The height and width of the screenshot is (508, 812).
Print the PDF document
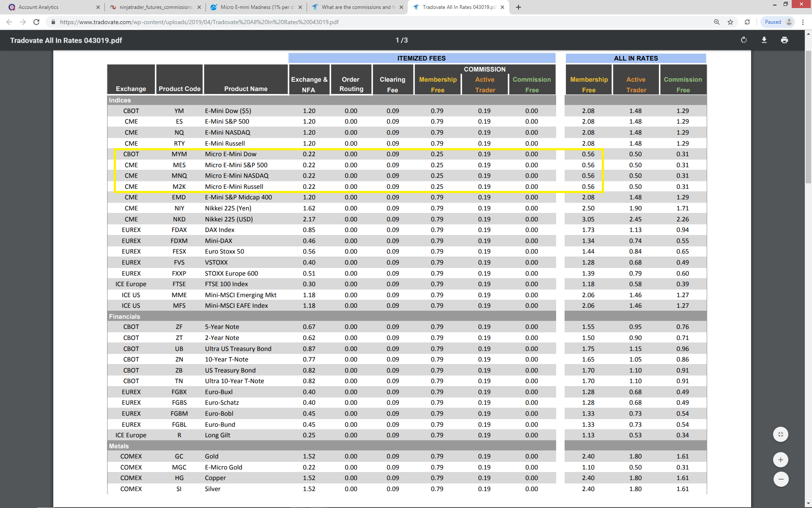click(785, 40)
